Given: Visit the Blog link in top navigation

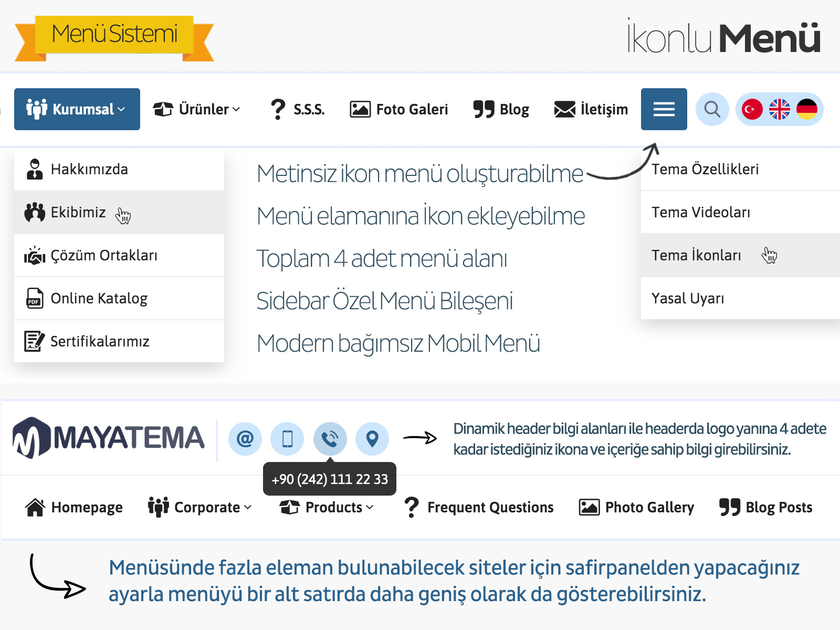Looking at the screenshot, I should pyautogui.click(x=514, y=109).
